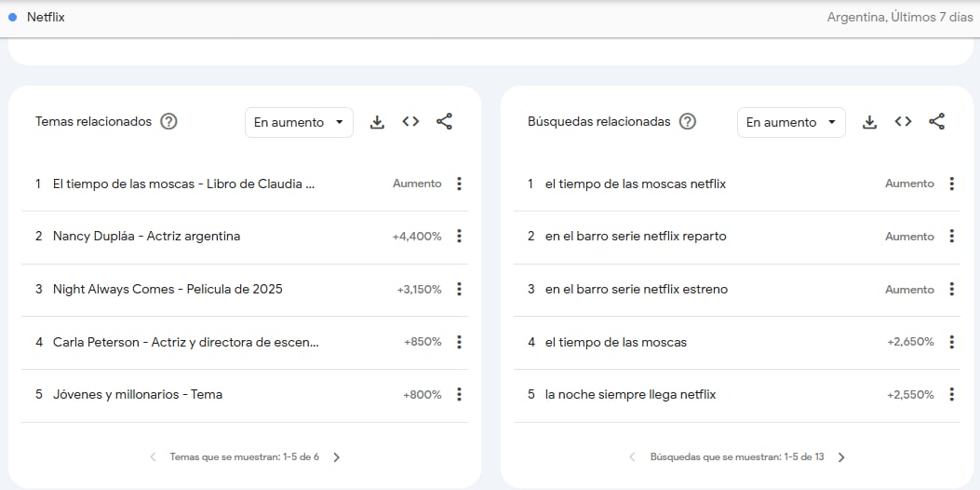Open options for El tiempo de las moscas - Libro topic
Screen dimensions: 980x490
tap(460, 184)
